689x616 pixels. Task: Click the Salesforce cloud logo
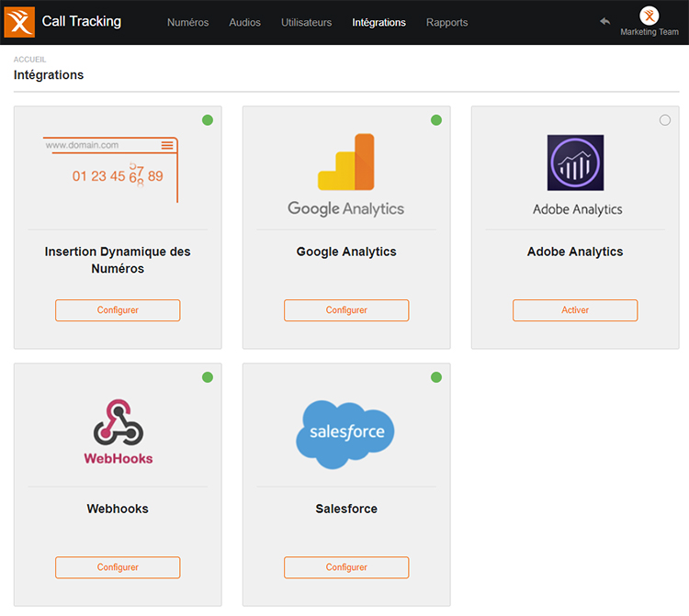click(x=345, y=434)
